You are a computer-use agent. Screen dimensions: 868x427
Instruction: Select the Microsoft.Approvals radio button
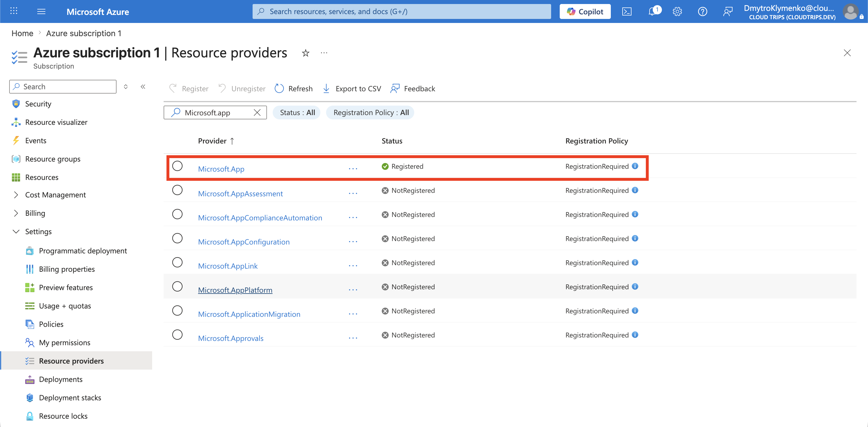pos(177,335)
